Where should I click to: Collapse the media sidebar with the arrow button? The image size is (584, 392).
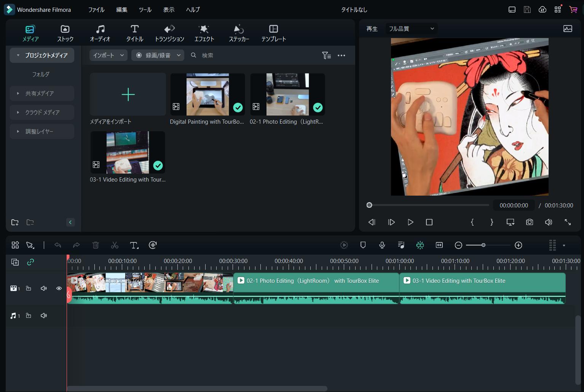coord(70,222)
